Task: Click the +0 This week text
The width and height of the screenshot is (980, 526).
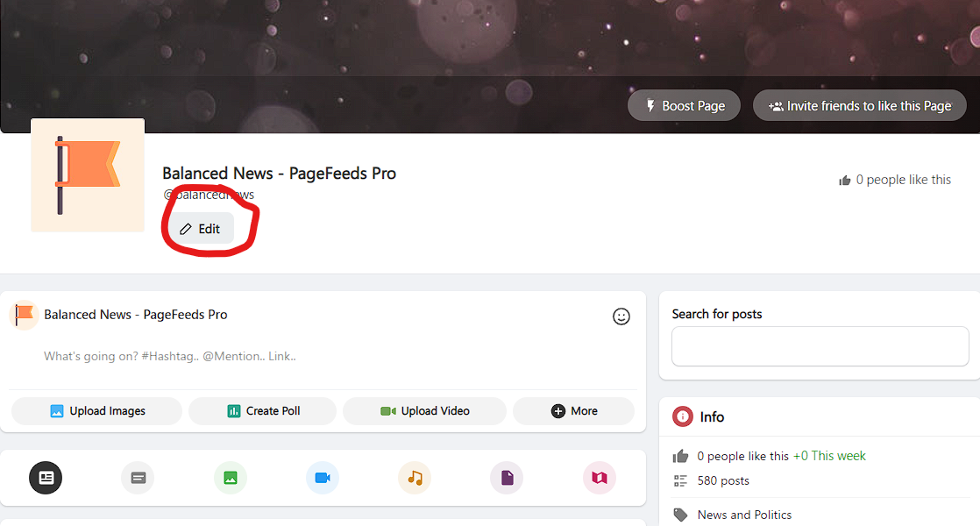Action: pos(829,456)
